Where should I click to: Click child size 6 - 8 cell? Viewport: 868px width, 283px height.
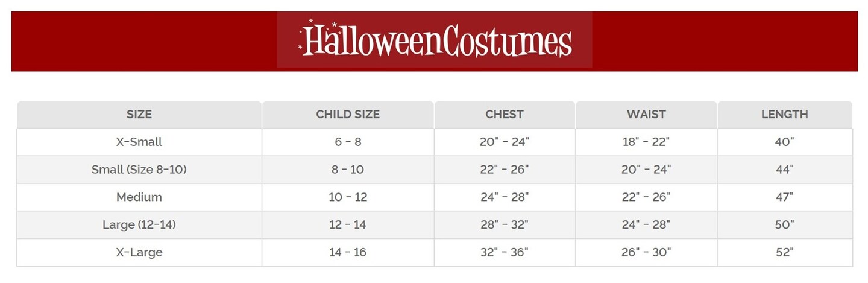(x=348, y=142)
